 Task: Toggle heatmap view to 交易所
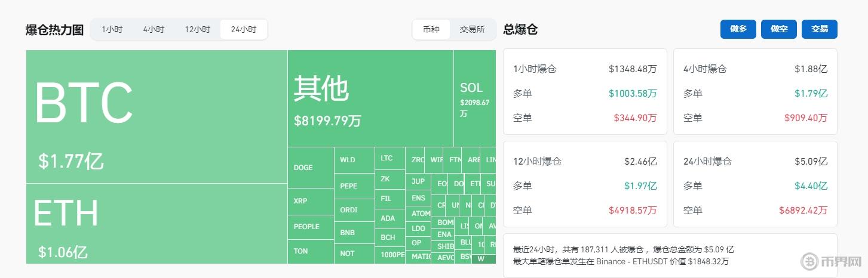point(472,29)
